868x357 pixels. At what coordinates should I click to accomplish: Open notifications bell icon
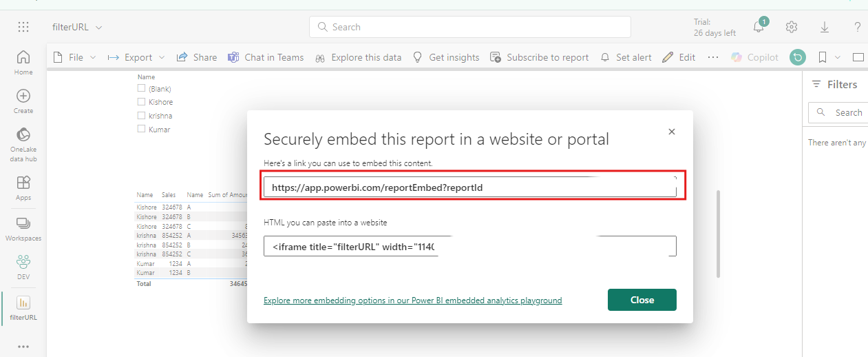(759, 27)
